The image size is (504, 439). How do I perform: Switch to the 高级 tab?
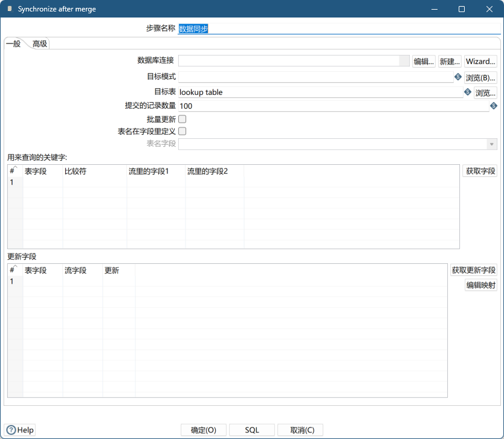pyautogui.click(x=40, y=43)
